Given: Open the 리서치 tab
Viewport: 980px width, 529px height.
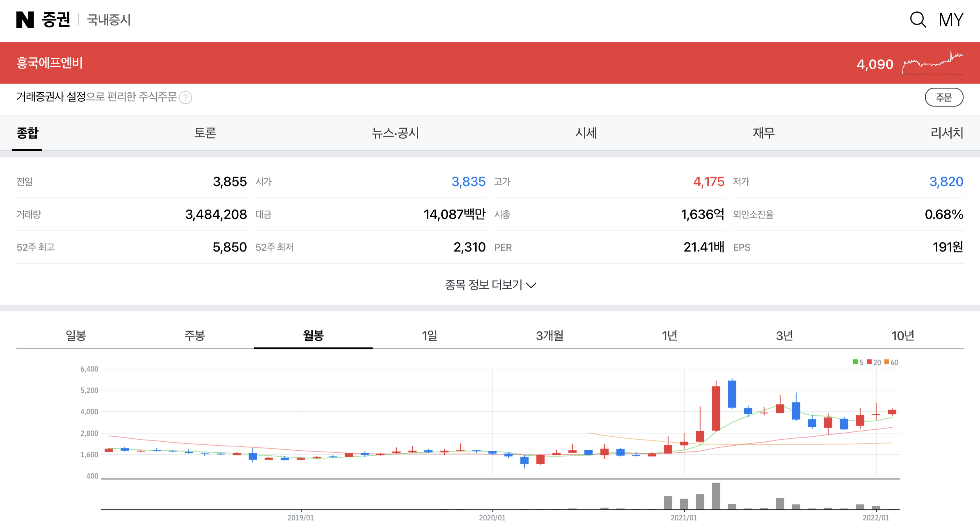Looking at the screenshot, I should (947, 133).
